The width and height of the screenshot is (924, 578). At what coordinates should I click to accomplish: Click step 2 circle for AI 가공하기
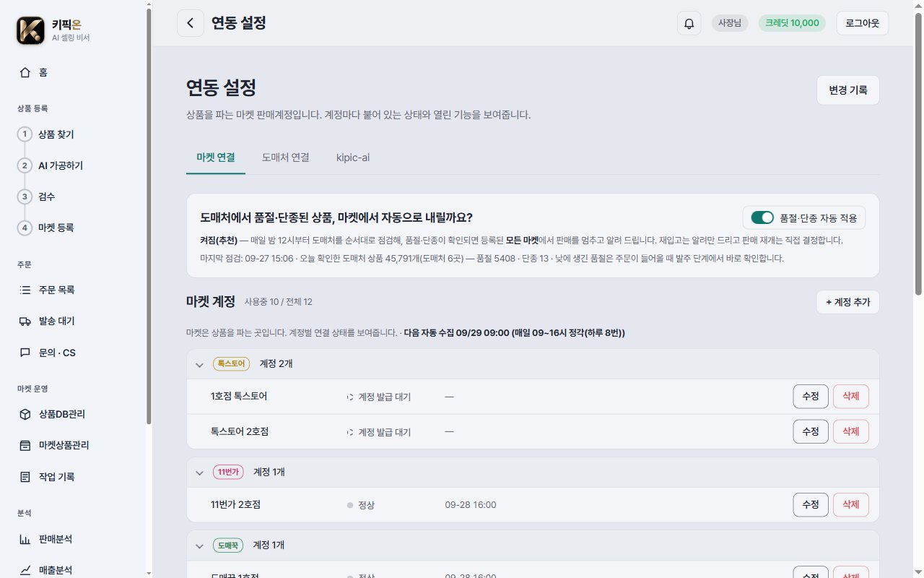[25, 165]
